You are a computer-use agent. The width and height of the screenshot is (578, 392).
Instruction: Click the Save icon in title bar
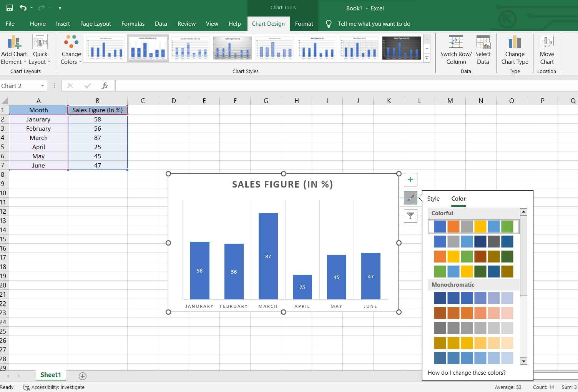[x=10, y=8]
